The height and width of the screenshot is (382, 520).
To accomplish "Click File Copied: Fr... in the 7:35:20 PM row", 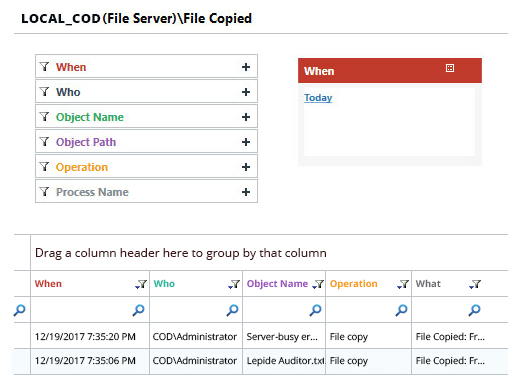I will (x=450, y=337).
